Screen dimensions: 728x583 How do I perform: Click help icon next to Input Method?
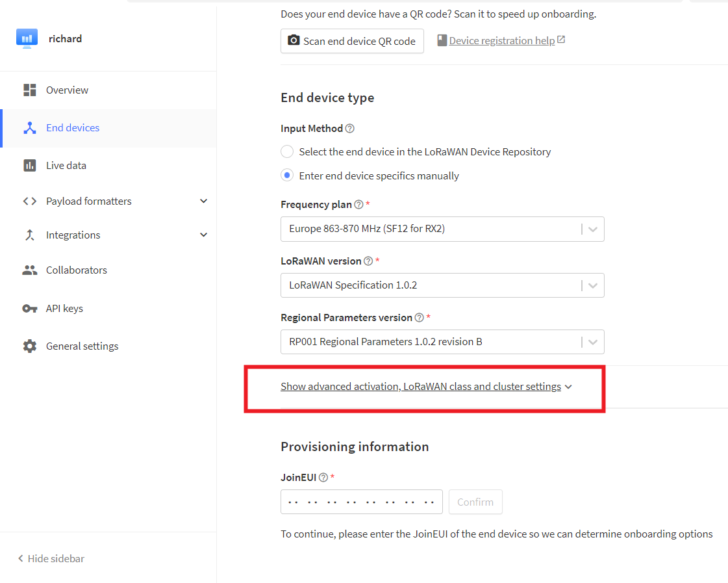pyautogui.click(x=350, y=129)
